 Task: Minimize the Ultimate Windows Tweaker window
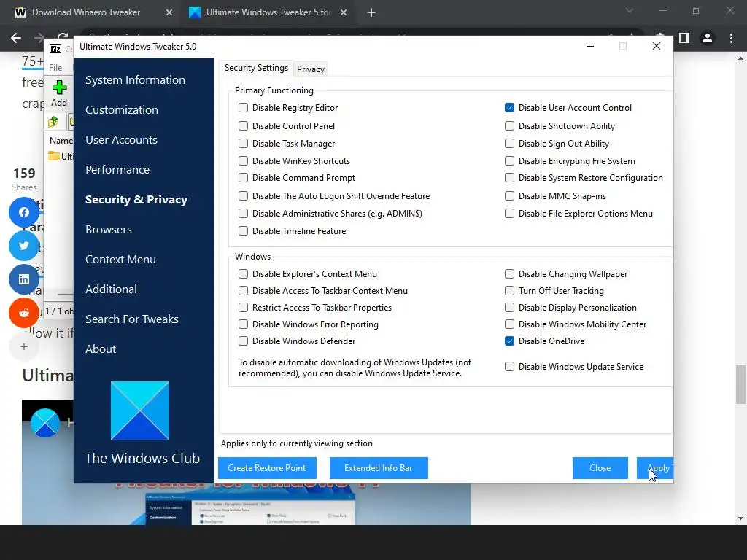[589, 46]
